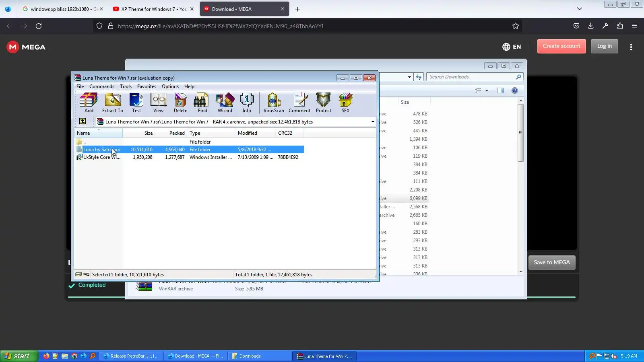The width and height of the screenshot is (644, 362).
Task: Open the view options dropdown in Downloads
Action: [x=487, y=90]
